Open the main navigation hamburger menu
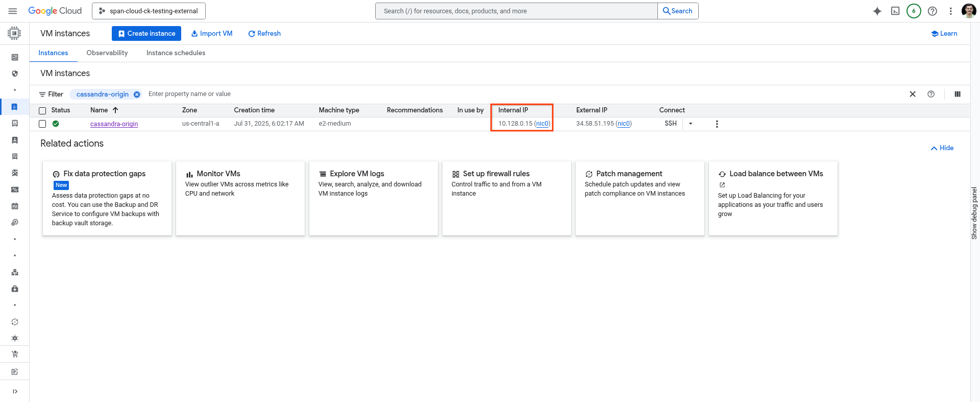 [x=13, y=11]
